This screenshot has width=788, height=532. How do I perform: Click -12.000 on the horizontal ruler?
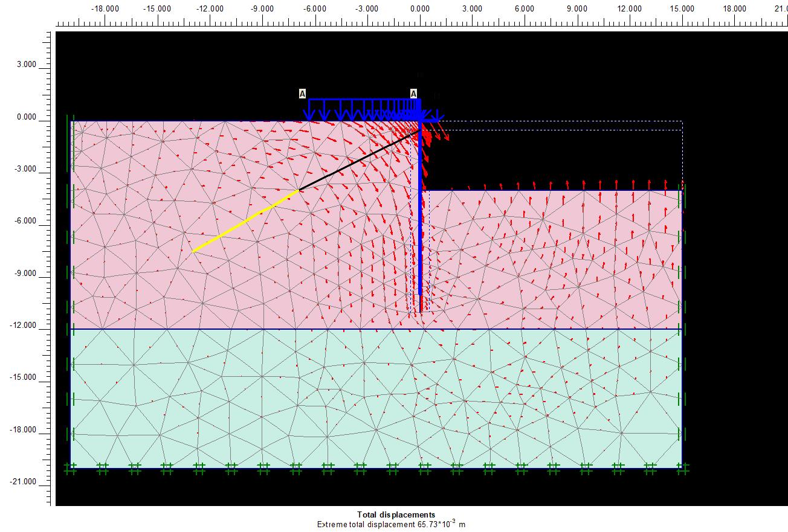210,9
